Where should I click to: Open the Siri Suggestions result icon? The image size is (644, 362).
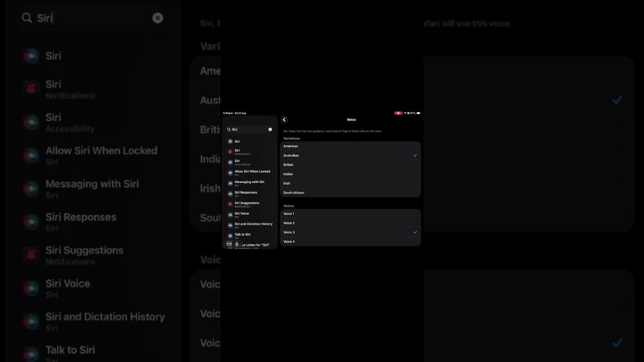click(x=230, y=205)
